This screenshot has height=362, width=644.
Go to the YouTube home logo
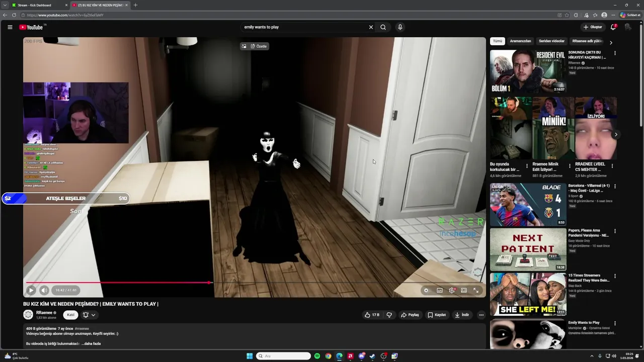pyautogui.click(x=31, y=27)
